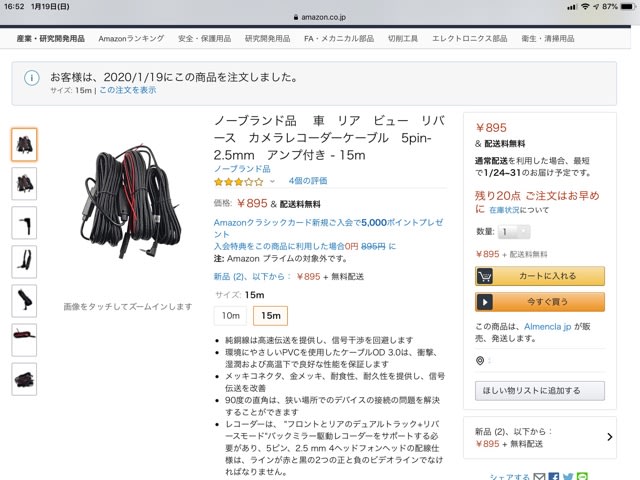Expand the rating breakdown chevron beside stars
Image resolution: width=640 pixels, height=480 pixels.
tap(272, 182)
